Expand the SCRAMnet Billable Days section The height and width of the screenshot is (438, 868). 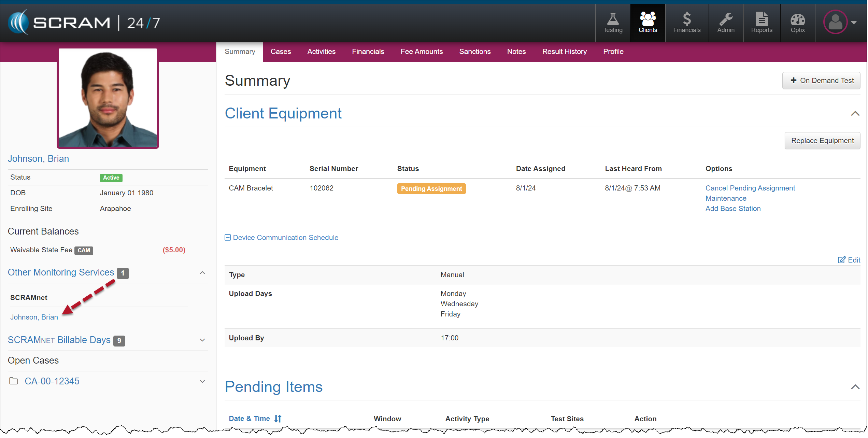point(202,340)
